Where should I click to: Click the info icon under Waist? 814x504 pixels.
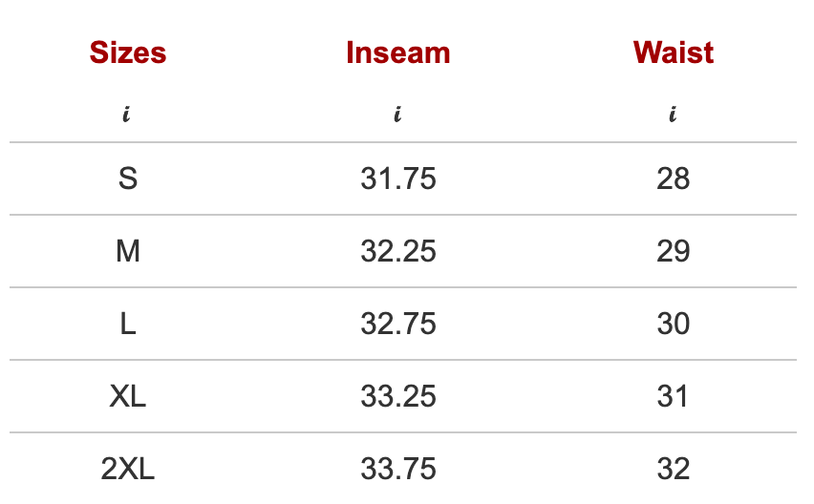tap(673, 115)
